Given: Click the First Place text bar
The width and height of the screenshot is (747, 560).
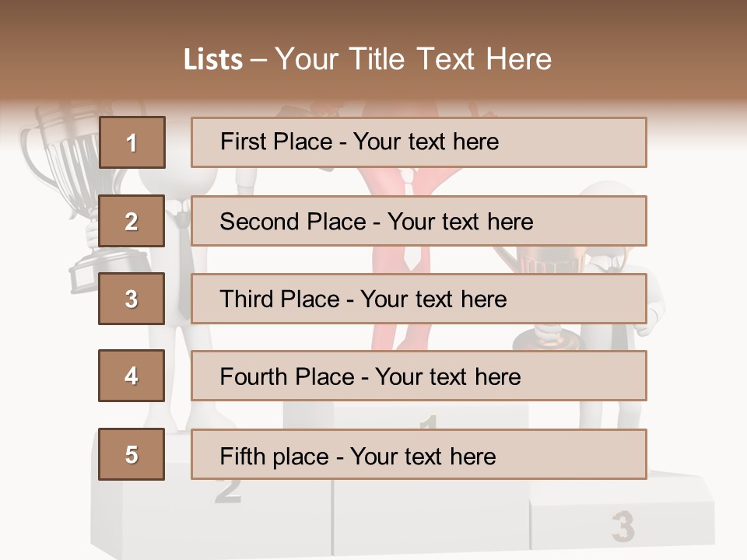Looking at the screenshot, I should (x=419, y=142).
